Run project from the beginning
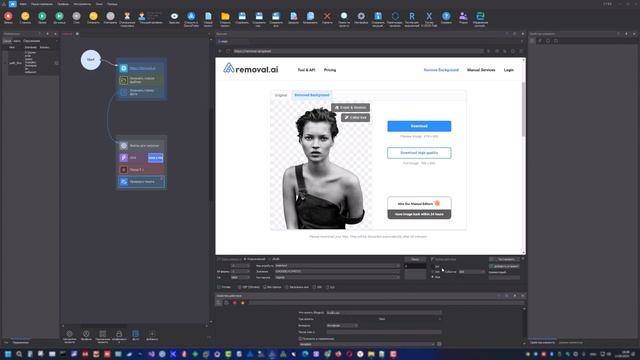The height and width of the screenshot is (360, 640). [25, 16]
